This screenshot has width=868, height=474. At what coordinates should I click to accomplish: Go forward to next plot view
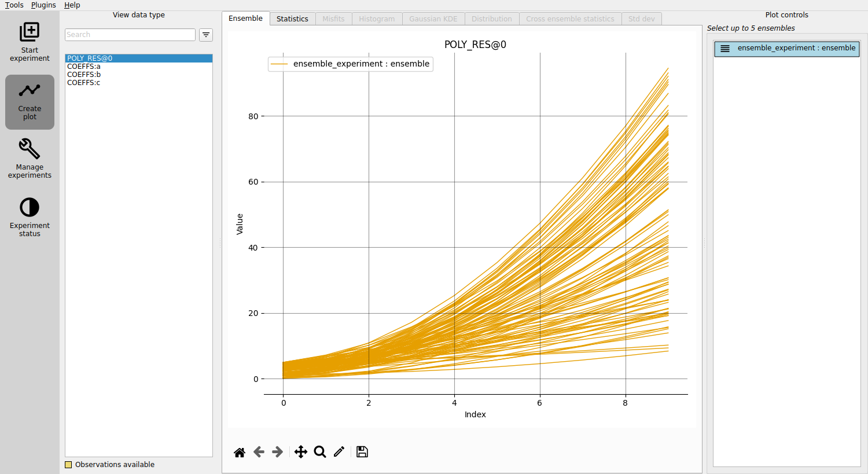coord(278,452)
